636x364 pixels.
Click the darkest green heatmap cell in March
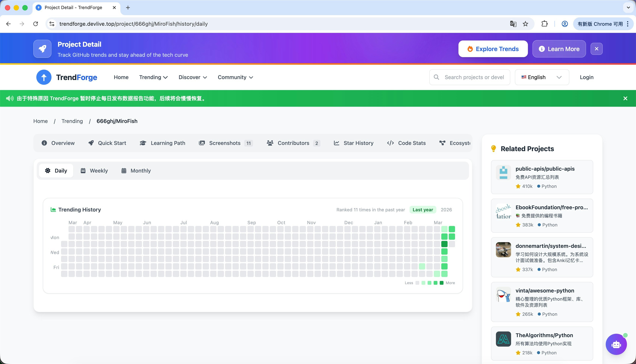[444, 244]
